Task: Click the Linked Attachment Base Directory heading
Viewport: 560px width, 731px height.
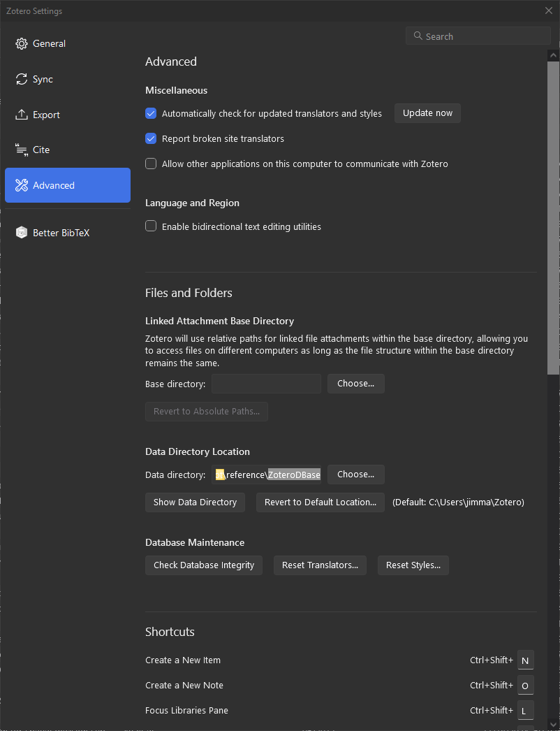Action: click(x=219, y=321)
